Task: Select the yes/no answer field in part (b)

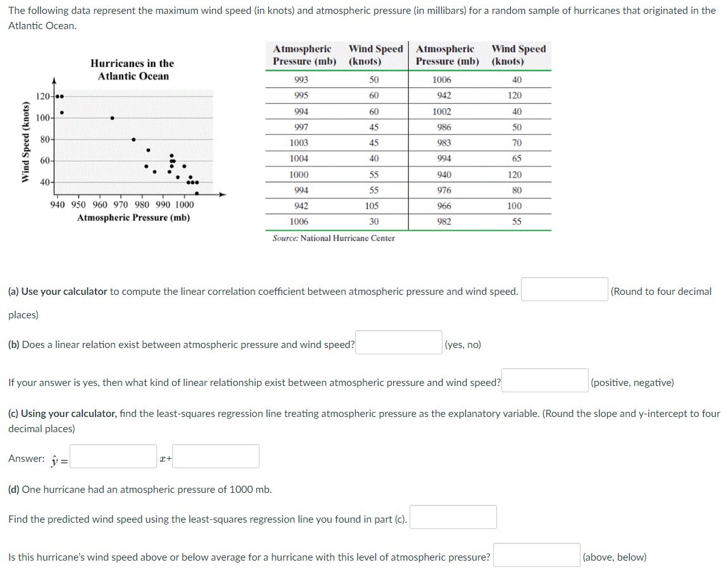Action: (398, 342)
